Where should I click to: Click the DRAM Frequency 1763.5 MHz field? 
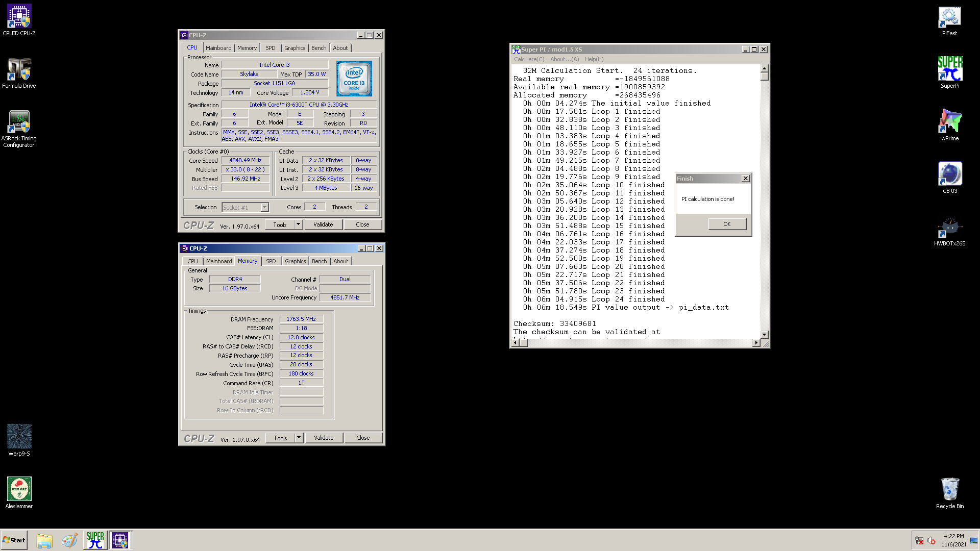click(301, 319)
